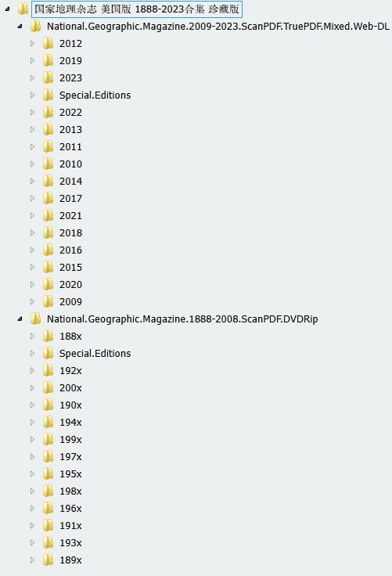This screenshot has height=576, width=392.
Task: Click the folder icon next to 200x
Action: click(48, 387)
